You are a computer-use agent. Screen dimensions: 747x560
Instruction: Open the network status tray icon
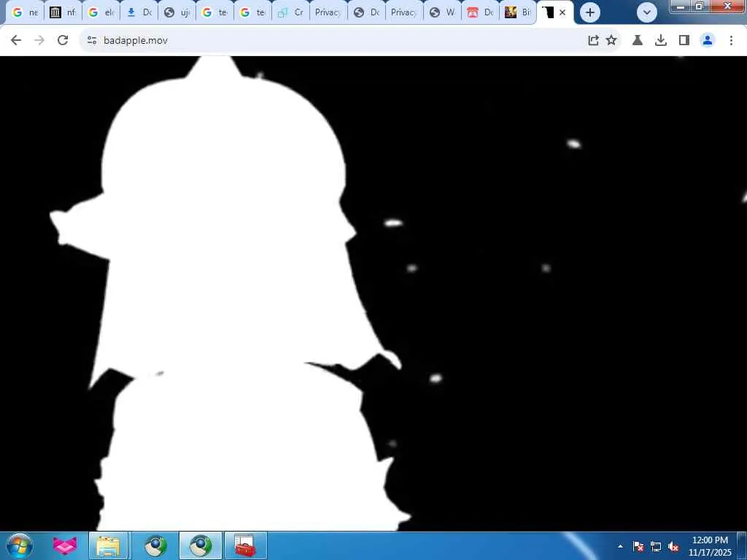click(x=656, y=546)
